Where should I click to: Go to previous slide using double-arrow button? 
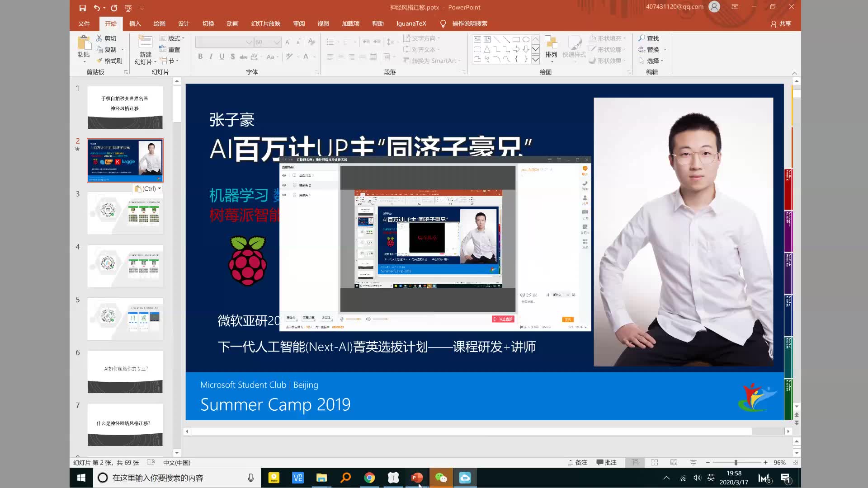pos(797,414)
